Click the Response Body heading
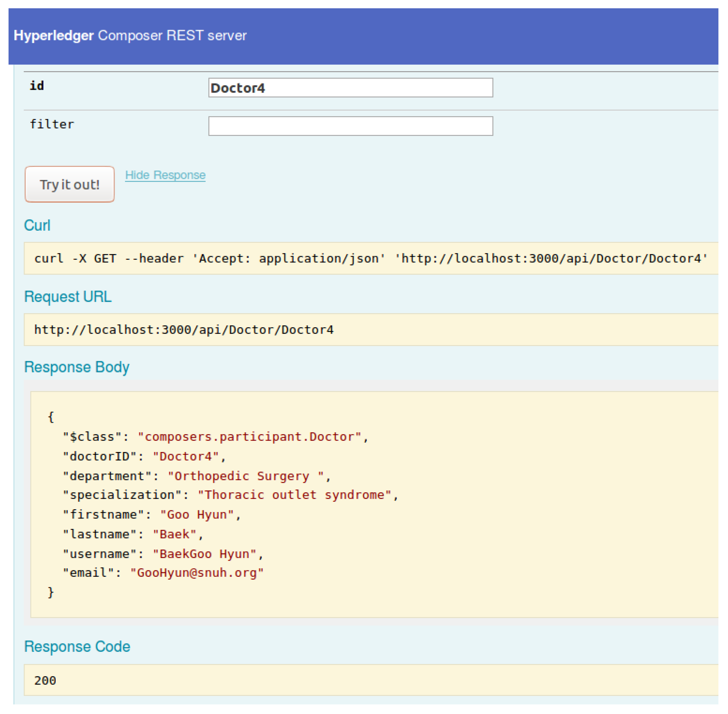The height and width of the screenshot is (714, 728). 77,367
